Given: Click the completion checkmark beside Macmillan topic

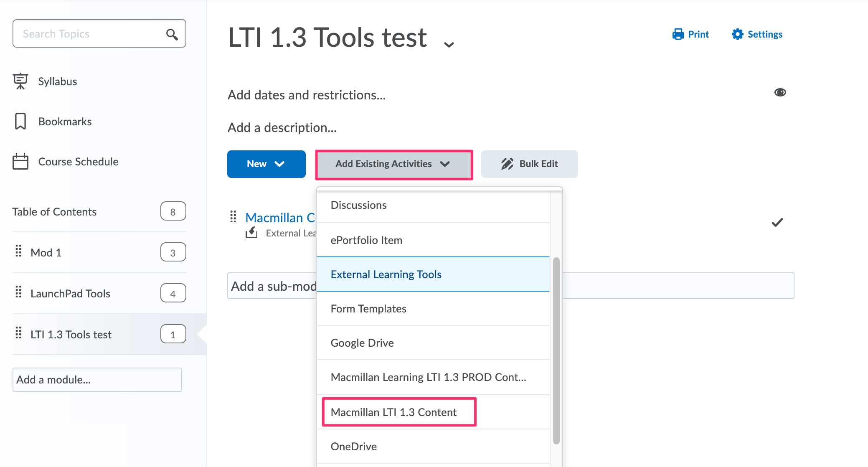Looking at the screenshot, I should coord(777,222).
